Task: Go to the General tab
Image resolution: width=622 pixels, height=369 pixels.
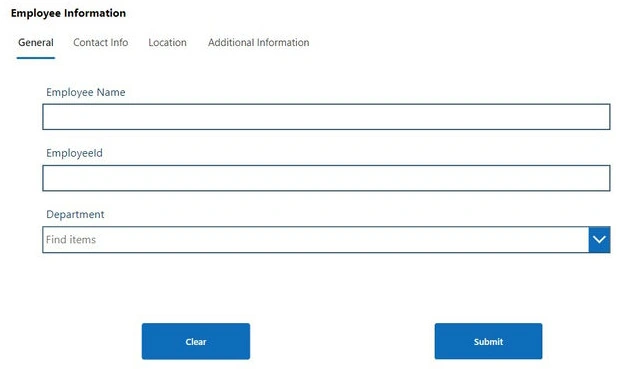Action: 36,42
